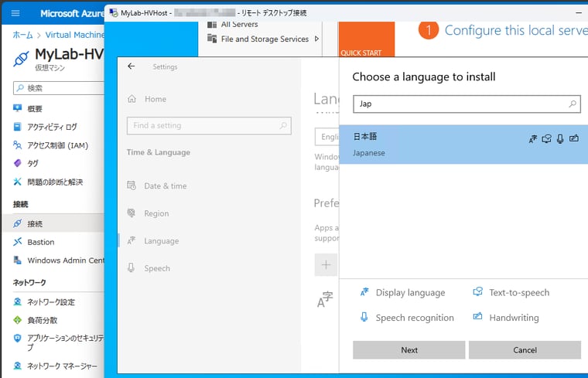Open Speech settings page

pyautogui.click(x=156, y=268)
